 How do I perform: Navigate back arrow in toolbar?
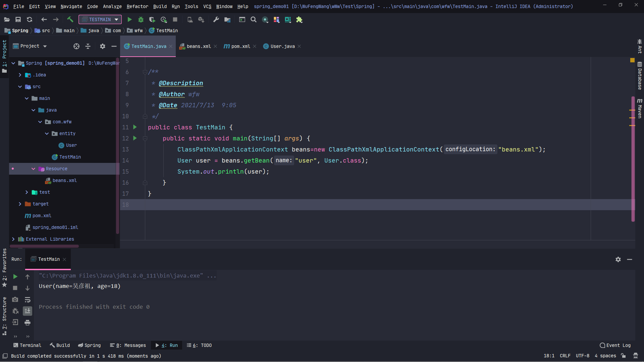[44, 19]
